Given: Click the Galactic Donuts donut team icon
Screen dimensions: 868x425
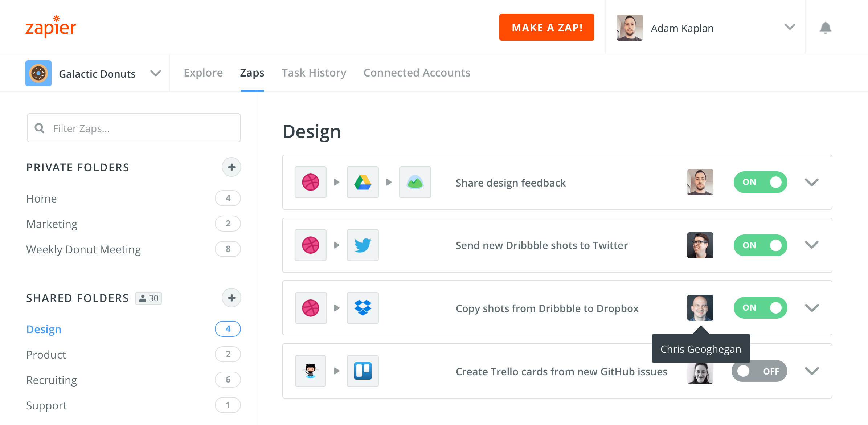Looking at the screenshot, I should [x=38, y=73].
